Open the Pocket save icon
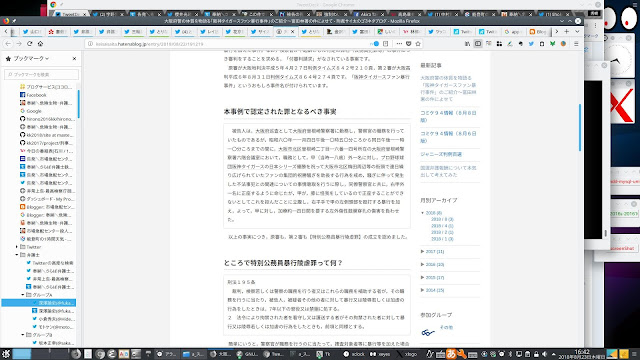Image resolution: width=640 pixels, height=360 pixels. tap(409, 44)
